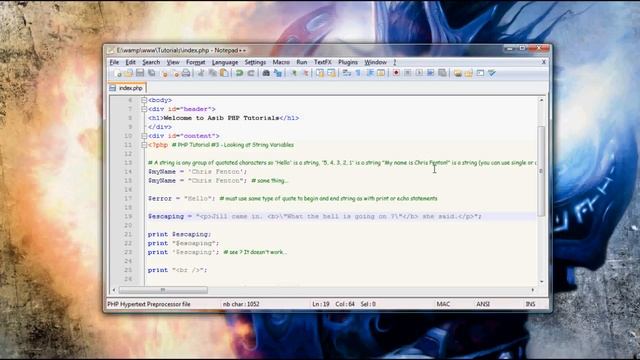This screenshot has width=640, height=360.
Task: Click the horizontal scrollbar right arrow
Action: tap(533, 290)
